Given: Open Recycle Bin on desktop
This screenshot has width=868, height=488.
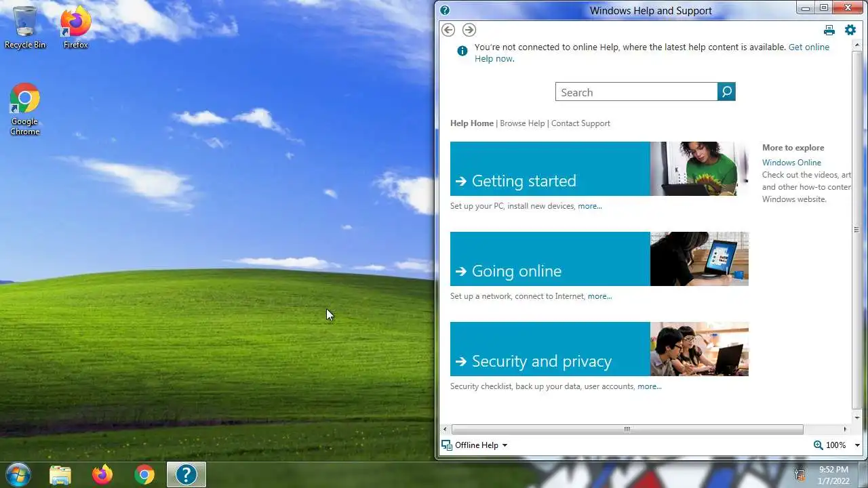Looking at the screenshot, I should (x=25, y=28).
